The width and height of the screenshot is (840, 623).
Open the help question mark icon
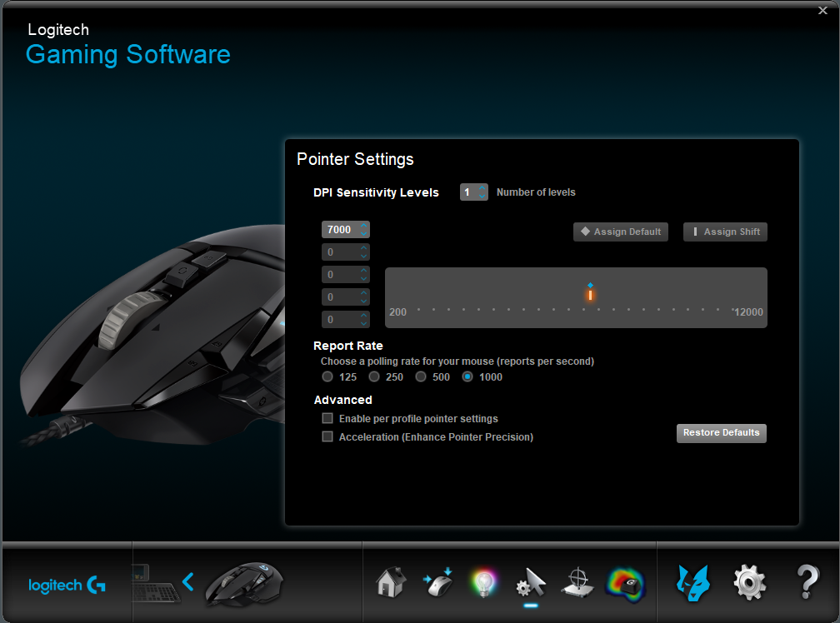[807, 582]
